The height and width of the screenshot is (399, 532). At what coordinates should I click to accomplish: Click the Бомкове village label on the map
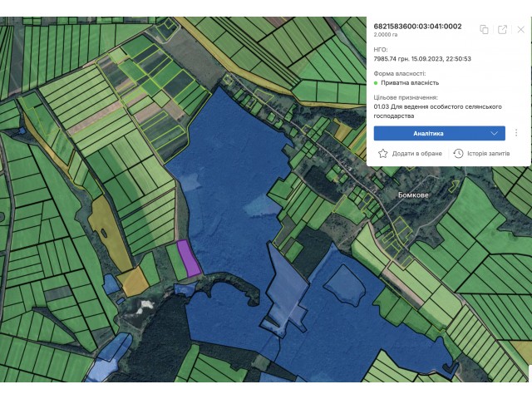click(x=413, y=195)
